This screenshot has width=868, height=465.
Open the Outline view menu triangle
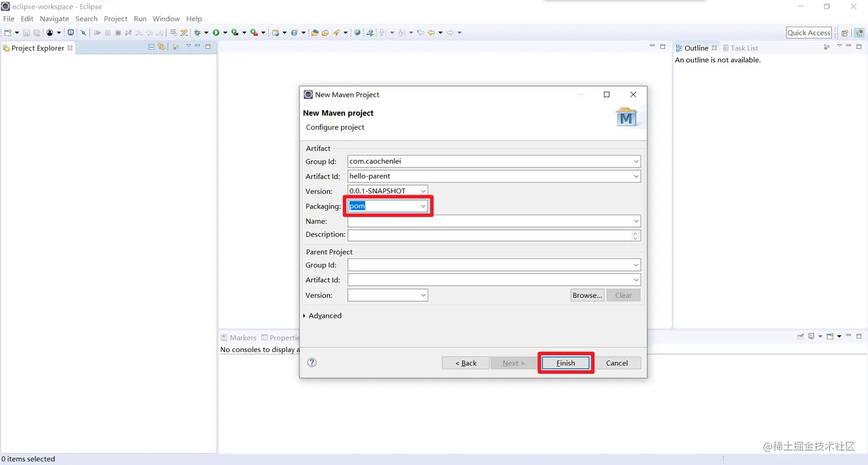coord(839,46)
